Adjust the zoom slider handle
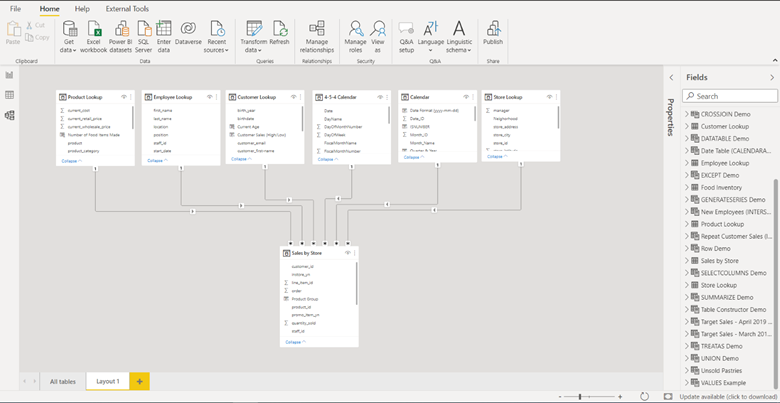Viewport: 780px width, 403px height. 580,397
